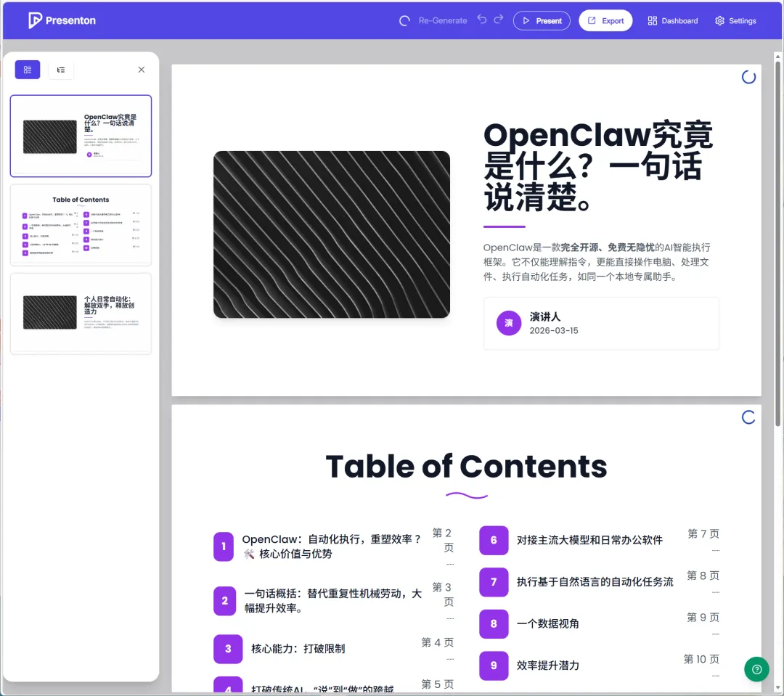
Task: Click contents entry 核心能力：打破限制
Action: 298,649
